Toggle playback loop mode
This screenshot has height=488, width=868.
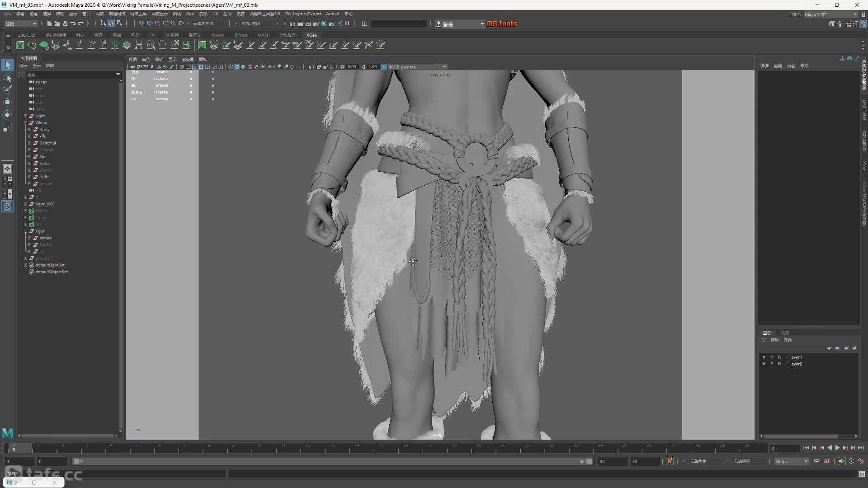(x=816, y=461)
